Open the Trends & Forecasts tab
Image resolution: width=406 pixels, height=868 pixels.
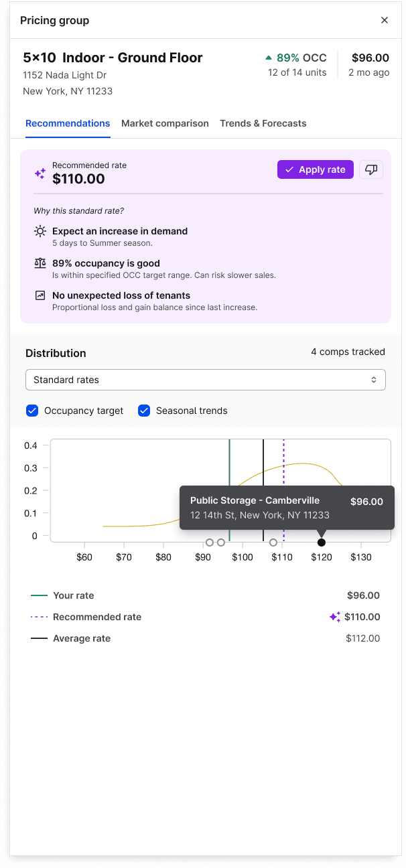pos(263,123)
